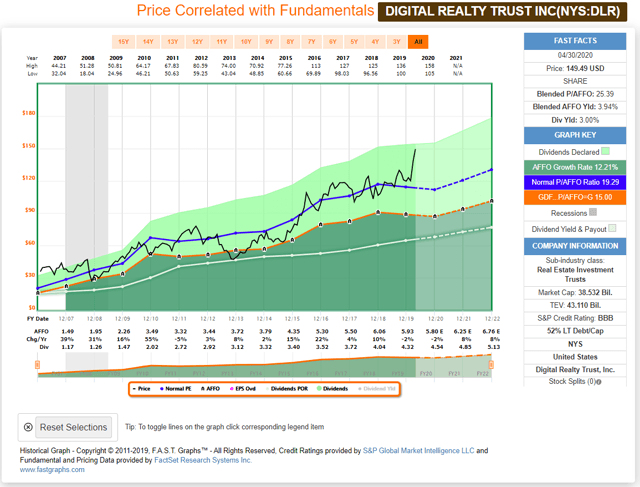The height and width of the screenshot is (487, 640).
Task: Click the 12/19 AFFO data point marker
Action: [x=406, y=214]
